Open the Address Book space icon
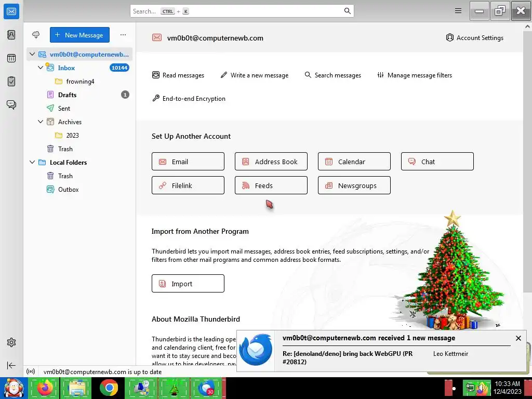Screen dimensions: 532x399 click(x=11, y=35)
